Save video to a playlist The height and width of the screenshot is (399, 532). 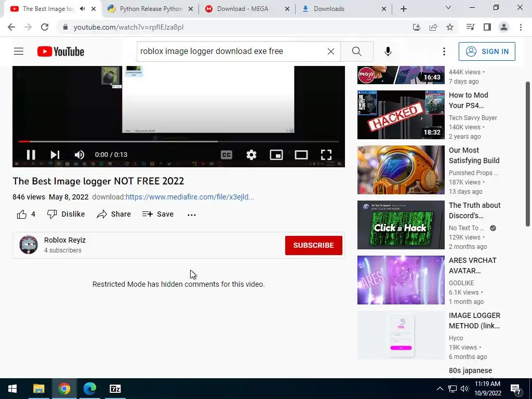point(158,214)
